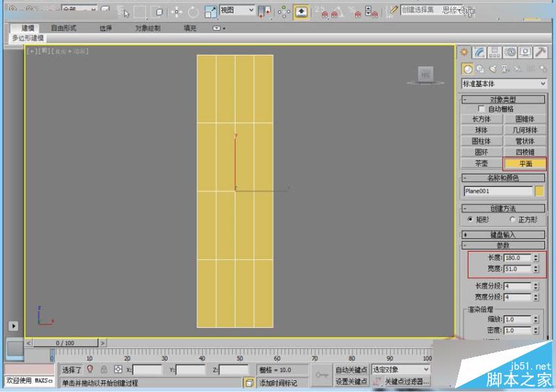The height and width of the screenshot is (392, 556).
Task: Click the use pivot point center icon
Action: (x=265, y=12)
